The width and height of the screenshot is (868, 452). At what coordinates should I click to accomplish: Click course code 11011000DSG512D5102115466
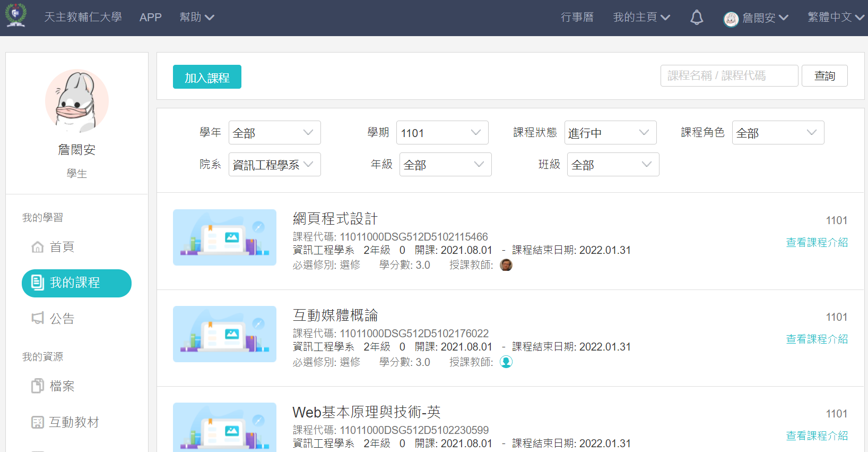click(414, 237)
